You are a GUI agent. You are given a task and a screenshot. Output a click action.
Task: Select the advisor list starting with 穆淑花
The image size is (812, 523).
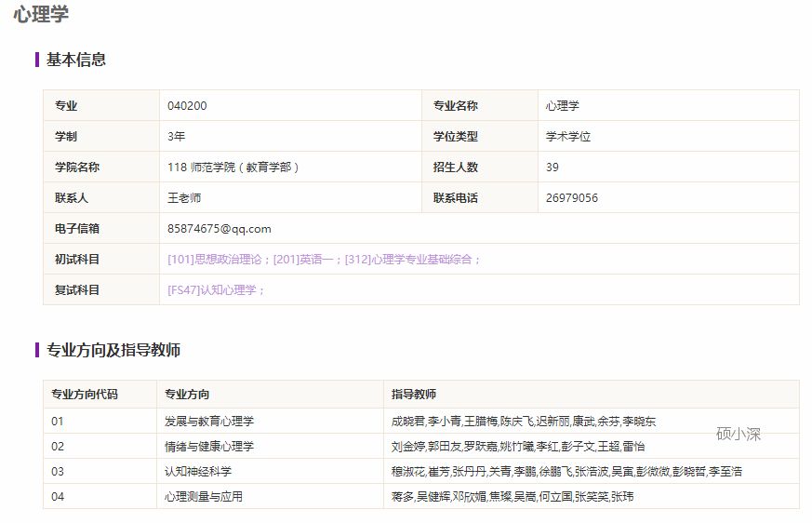[566, 472]
